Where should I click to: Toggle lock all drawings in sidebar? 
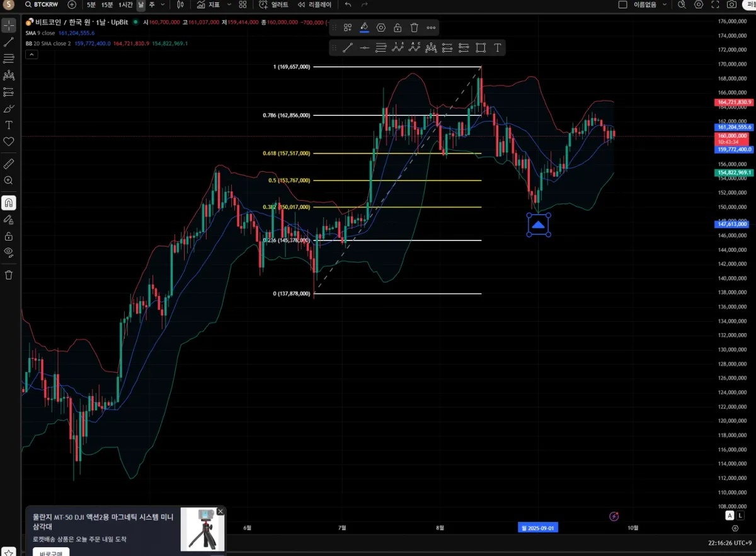tap(9, 237)
